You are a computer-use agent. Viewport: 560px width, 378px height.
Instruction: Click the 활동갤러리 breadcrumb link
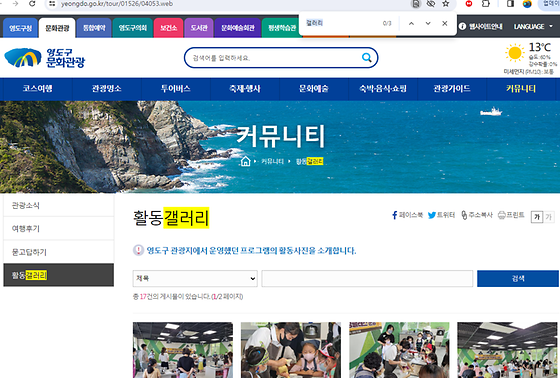(309, 161)
